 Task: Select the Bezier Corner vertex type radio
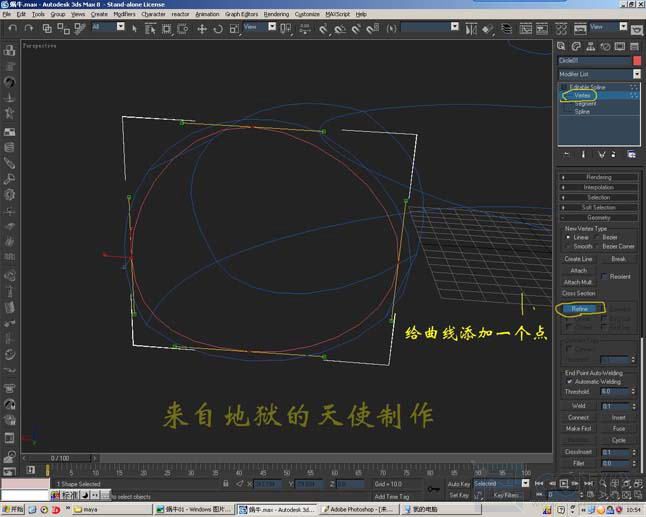click(597, 246)
